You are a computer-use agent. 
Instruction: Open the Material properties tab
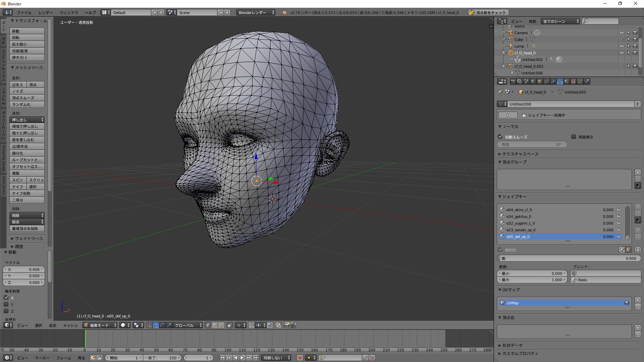(567, 81)
